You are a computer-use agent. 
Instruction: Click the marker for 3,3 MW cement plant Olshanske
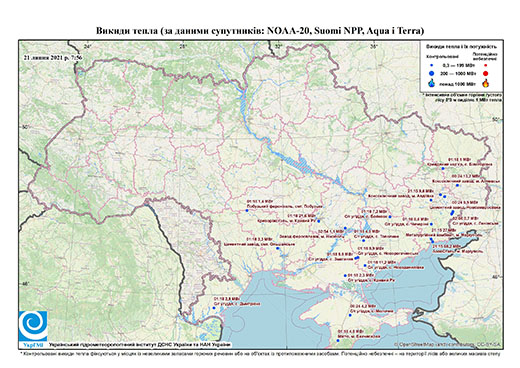pos(278,248)
